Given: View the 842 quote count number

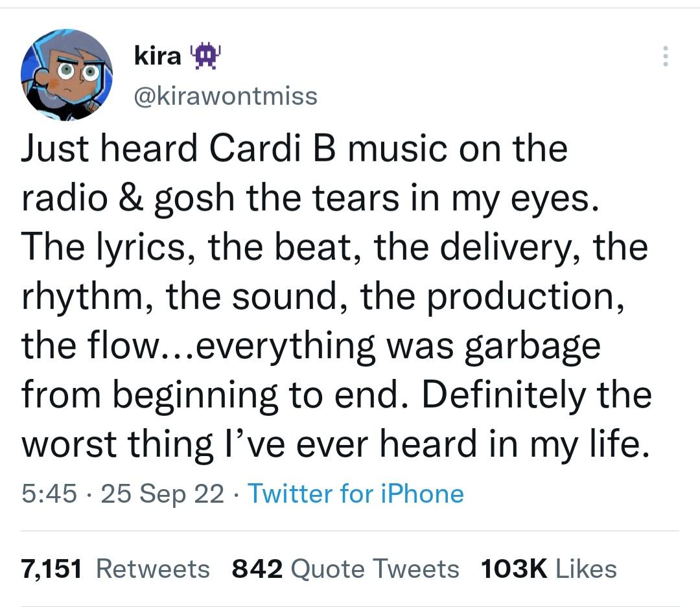Looking at the screenshot, I should pos(257,569).
